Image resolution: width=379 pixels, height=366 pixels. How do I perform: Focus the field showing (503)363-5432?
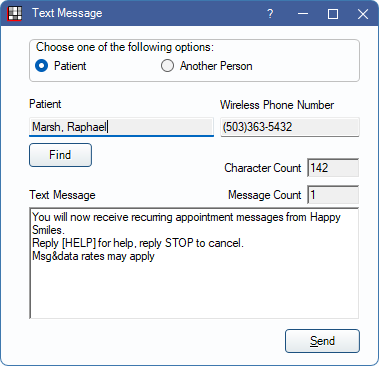pyautogui.click(x=290, y=127)
